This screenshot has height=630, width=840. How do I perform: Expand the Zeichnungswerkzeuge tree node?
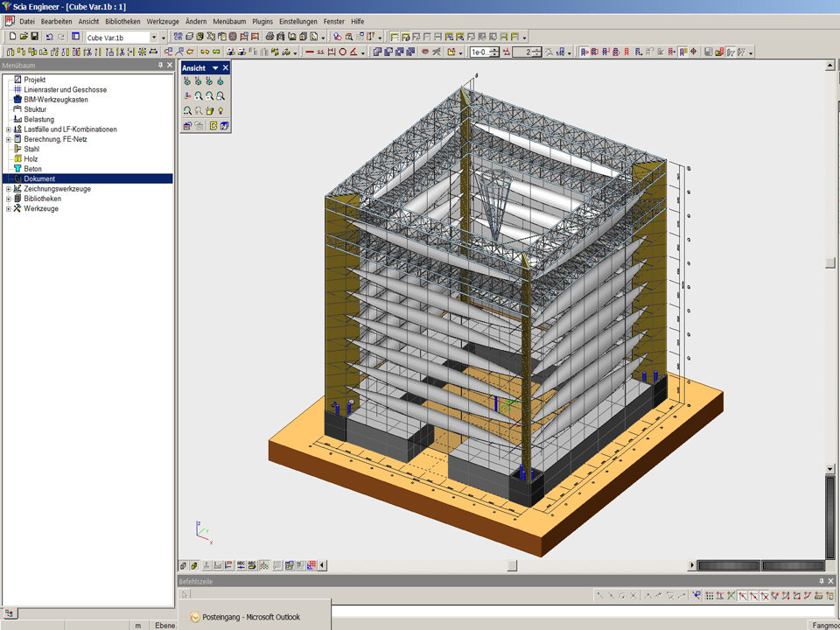click(x=8, y=189)
